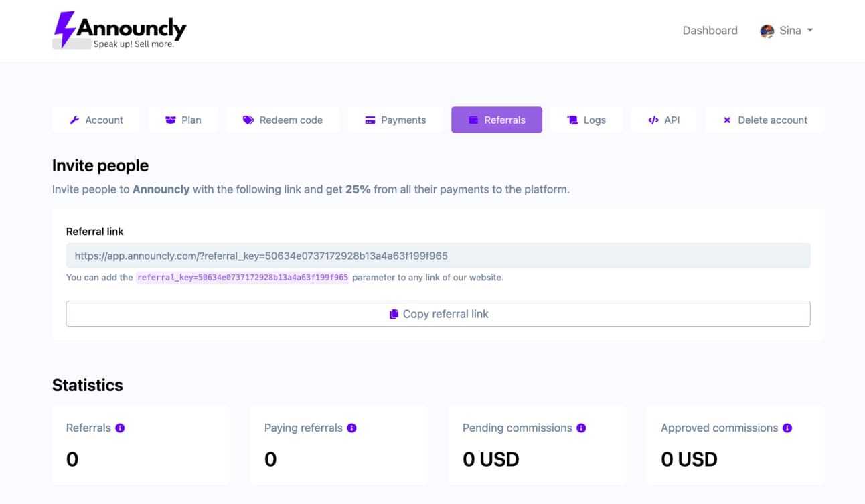Click the tags icon beside Redeem code

[248, 120]
